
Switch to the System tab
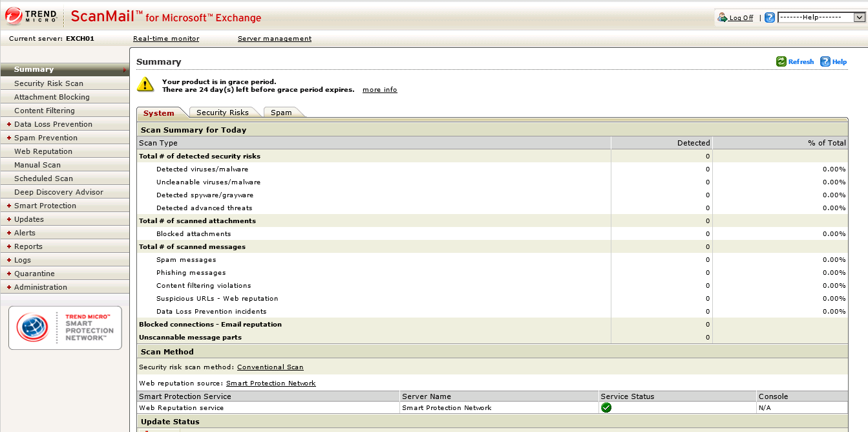[159, 113]
